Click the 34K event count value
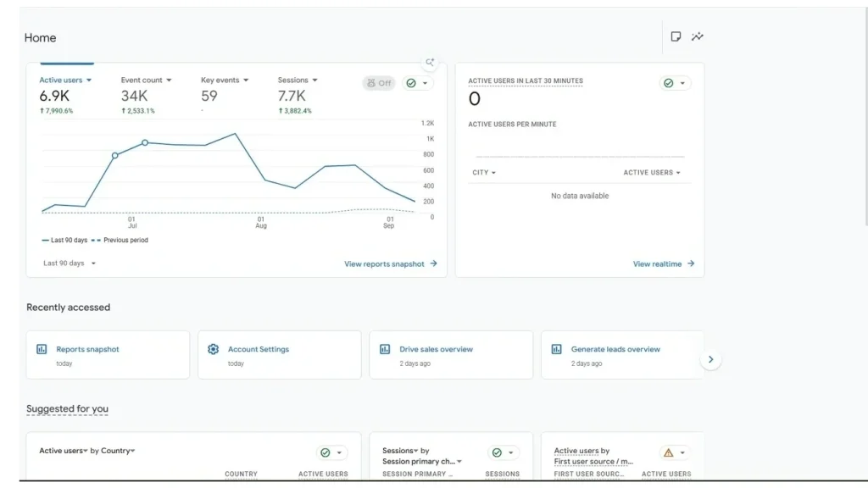868x488 pixels. pyautogui.click(x=135, y=96)
